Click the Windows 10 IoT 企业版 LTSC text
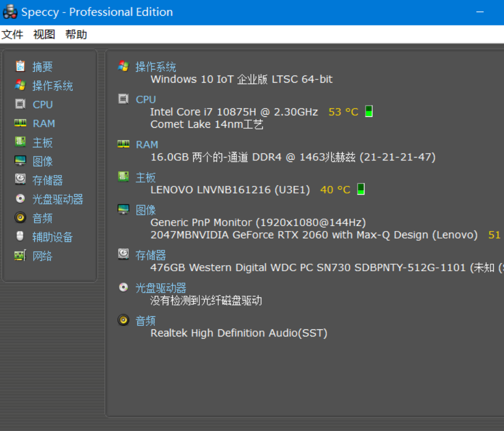This screenshot has height=431, width=504. tap(241, 79)
